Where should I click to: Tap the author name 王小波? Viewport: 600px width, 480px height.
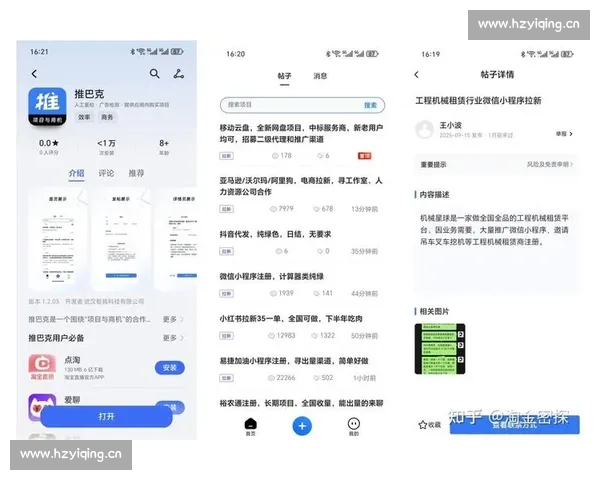click(450, 125)
